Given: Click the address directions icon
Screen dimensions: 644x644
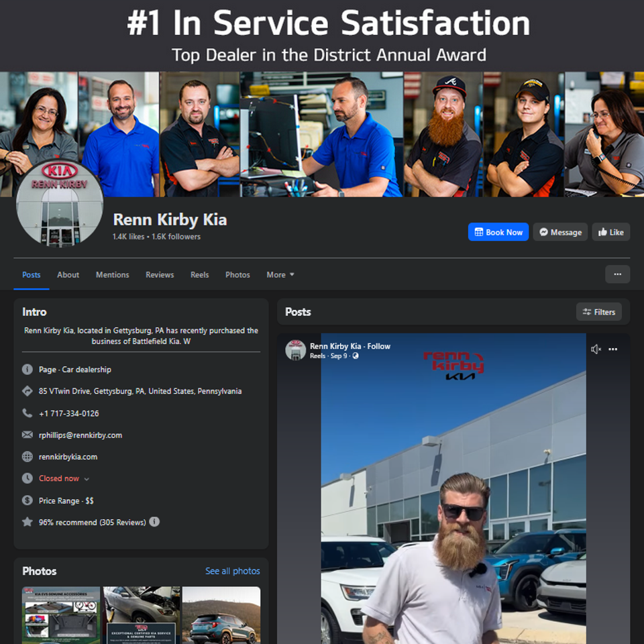Looking at the screenshot, I should tap(27, 391).
